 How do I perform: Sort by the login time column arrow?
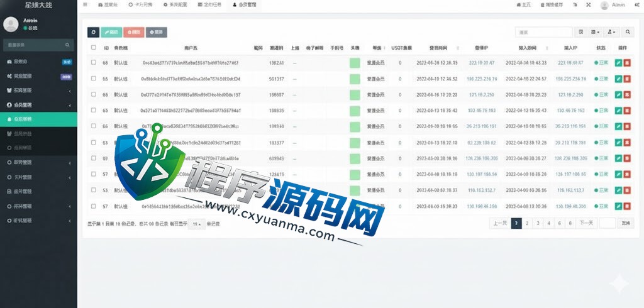click(458, 48)
